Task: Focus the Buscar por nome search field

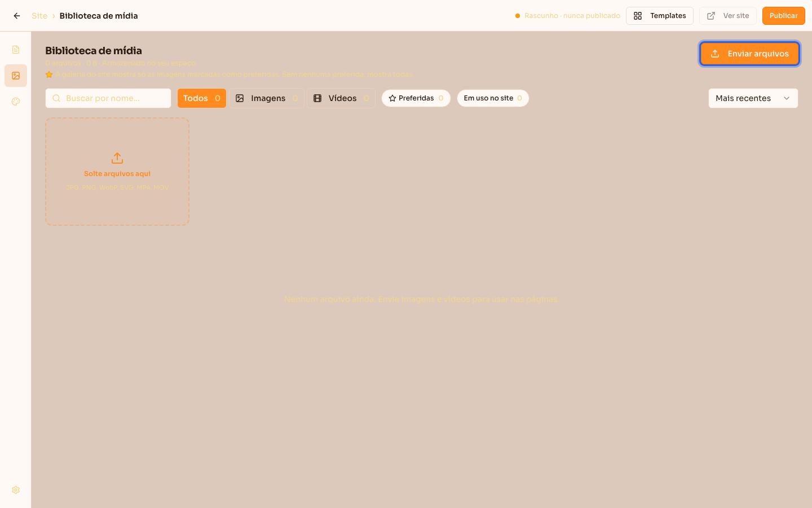Action: coord(108,98)
